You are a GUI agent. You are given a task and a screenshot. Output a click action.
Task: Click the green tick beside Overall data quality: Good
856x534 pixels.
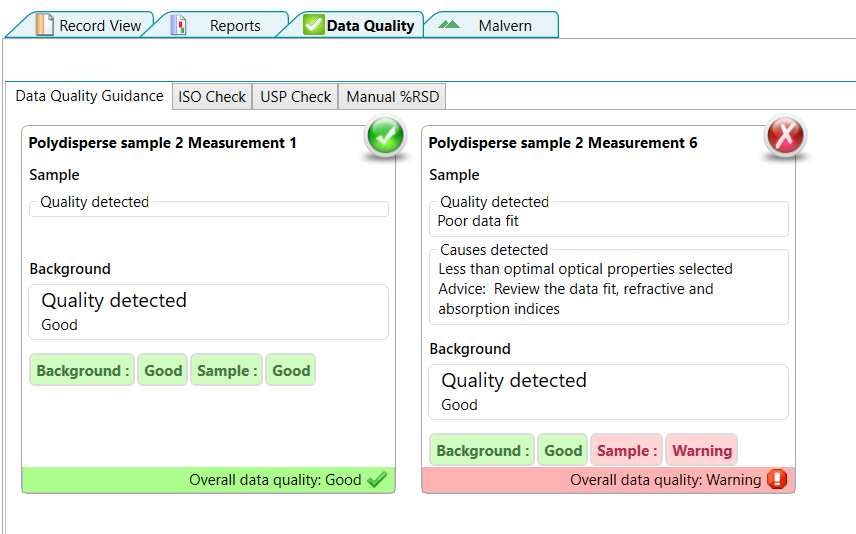click(x=377, y=479)
